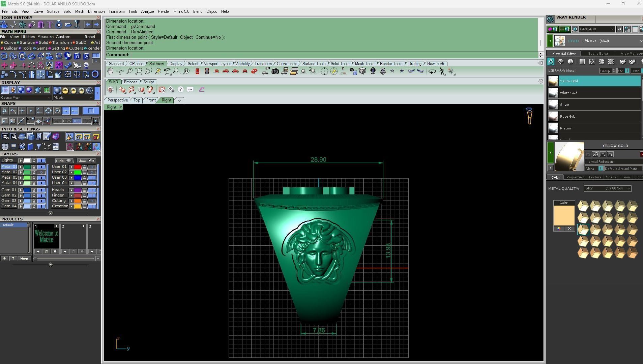Toggle visibility of the Cutting layer
Image resolution: width=643 pixels, height=364 pixels.
point(92,201)
